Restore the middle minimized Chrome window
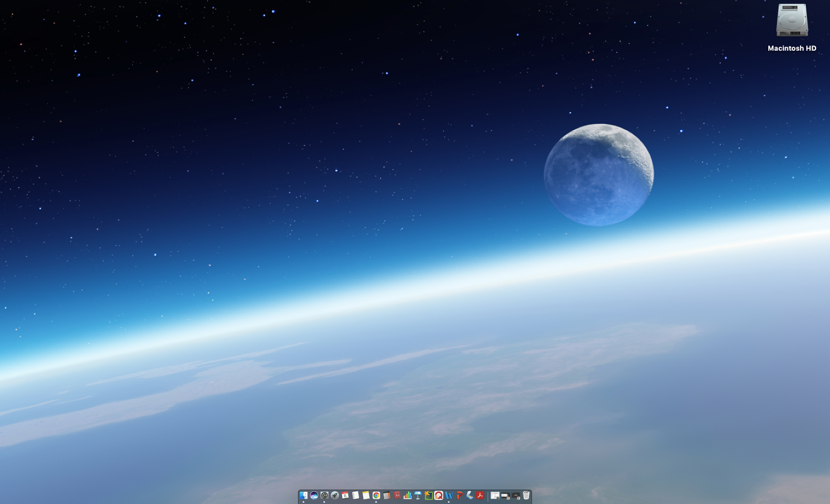The width and height of the screenshot is (830, 504). 505,495
